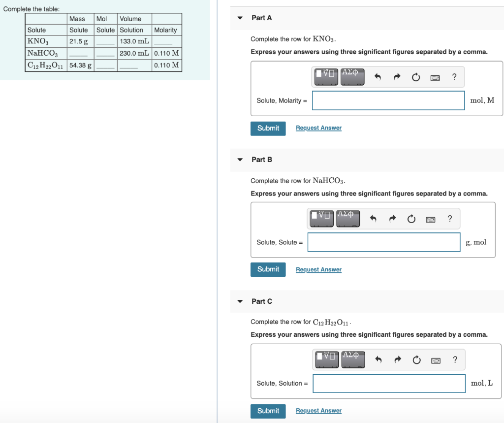Click the undo arrow in Part A toolbar
Screen dimensions: 504x423
[378, 77]
